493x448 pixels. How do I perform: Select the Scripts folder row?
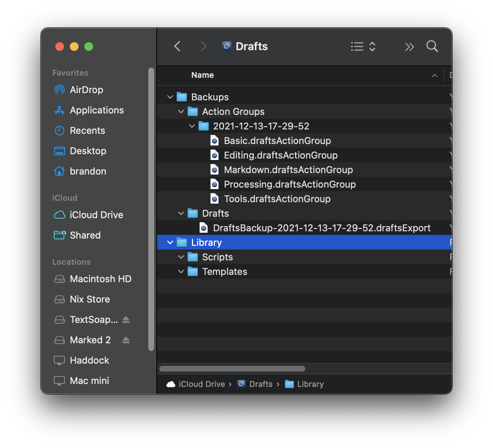(x=305, y=257)
